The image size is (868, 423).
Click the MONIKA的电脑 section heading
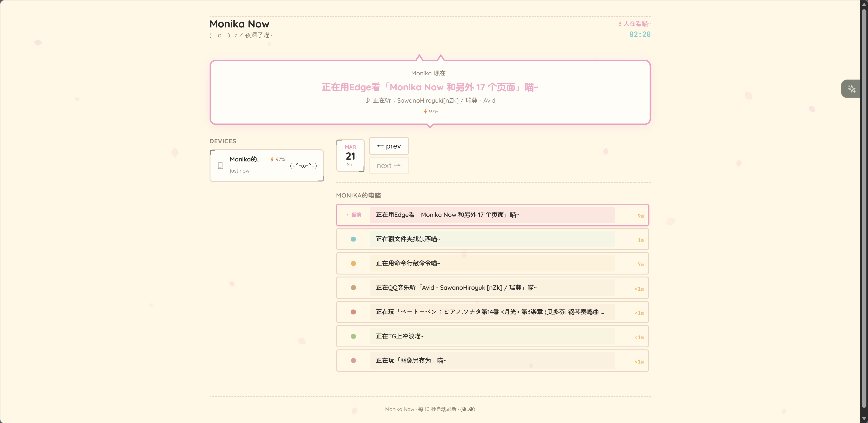pos(359,195)
